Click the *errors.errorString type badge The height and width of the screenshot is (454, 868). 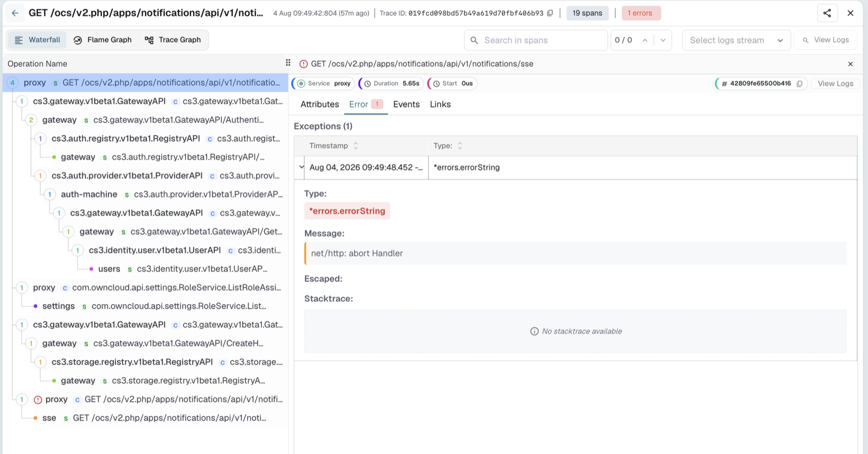[347, 211]
